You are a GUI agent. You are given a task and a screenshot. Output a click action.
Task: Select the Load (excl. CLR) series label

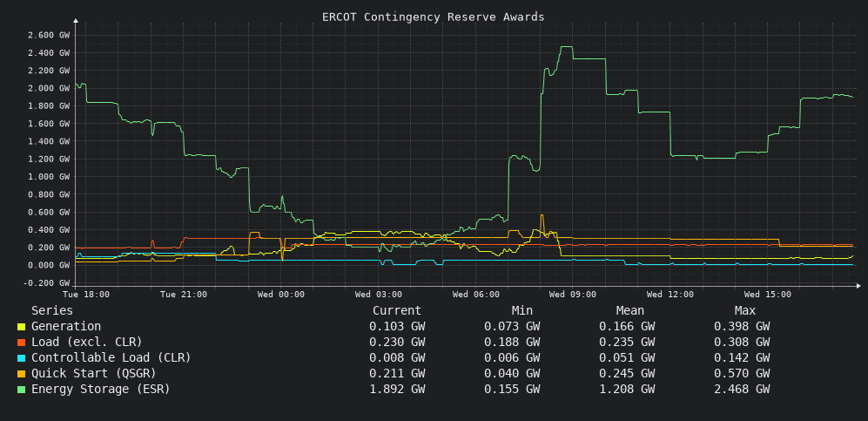pyautogui.click(x=87, y=343)
